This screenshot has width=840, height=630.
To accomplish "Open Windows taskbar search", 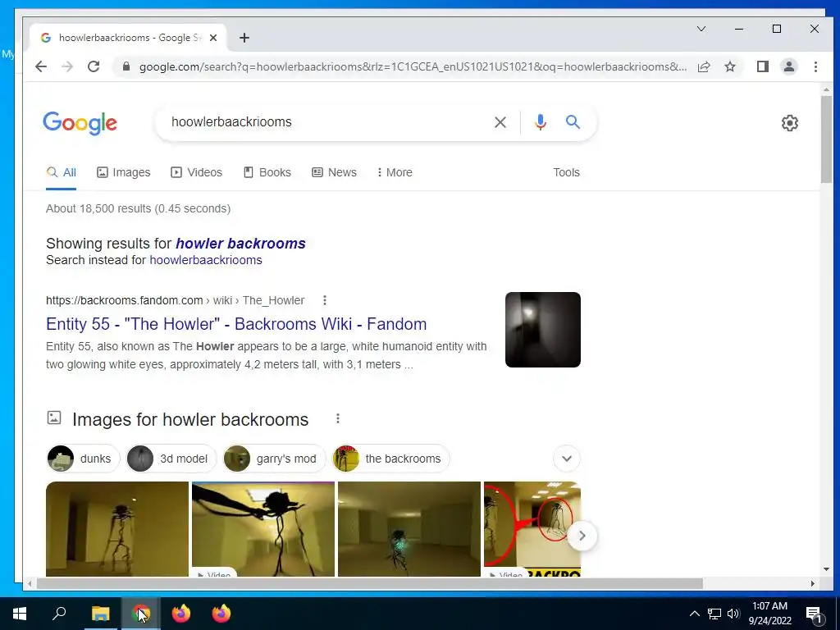I will (x=59, y=614).
